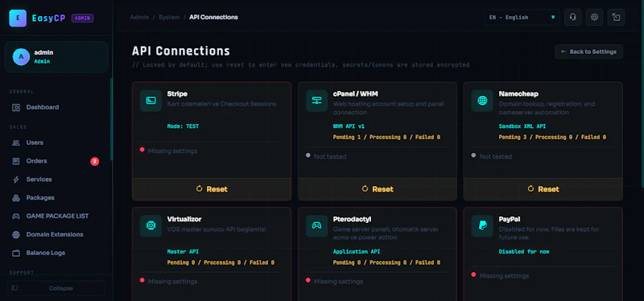The height and width of the screenshot is (301, 644).
Task: Go Back to Settings
Action: pyautogui.click(x=588, y=52)
